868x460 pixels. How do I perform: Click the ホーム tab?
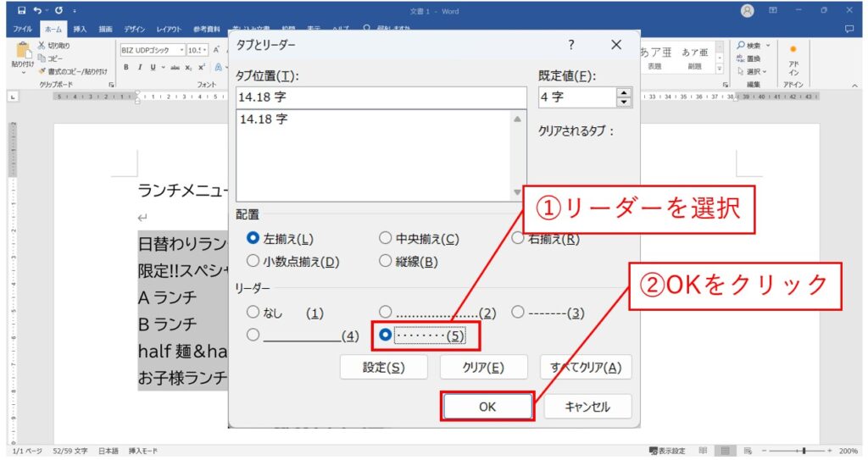pos(53,30)
